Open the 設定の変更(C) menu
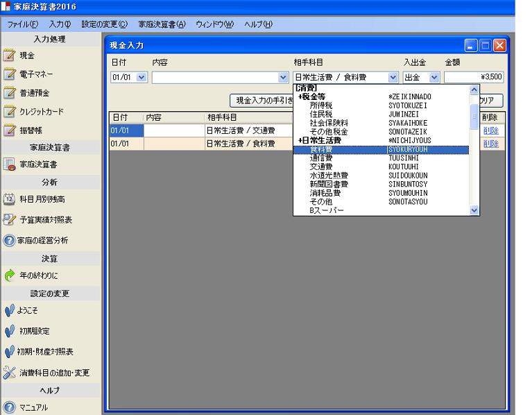Viewport: 532px width, 415px height. click(x=104, y=24)
